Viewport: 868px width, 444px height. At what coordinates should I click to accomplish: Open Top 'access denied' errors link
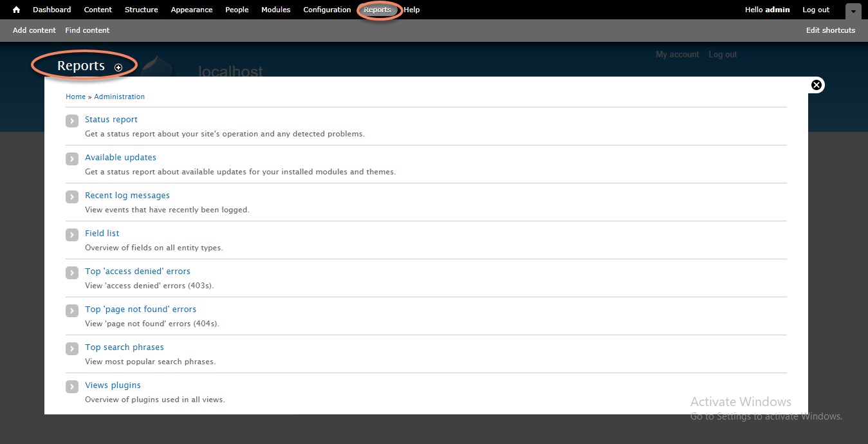coord(138,271)
